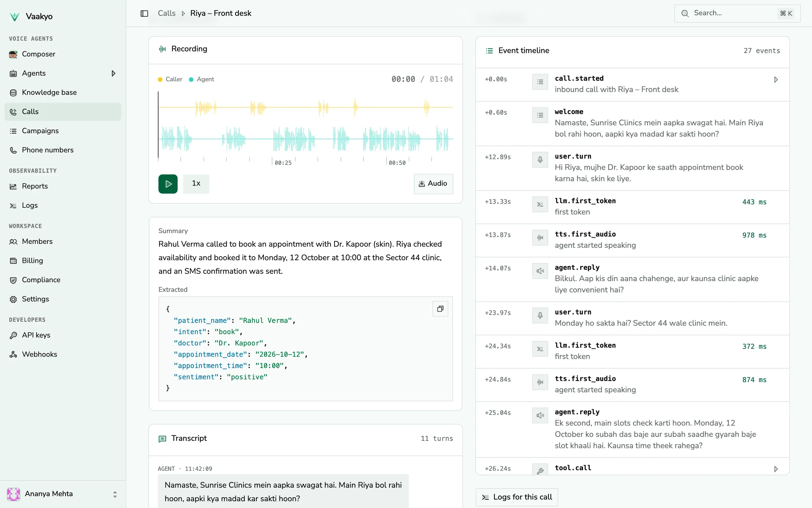This screenshot has height=508, width=812.
Task: Click the speaker icon of +14.07s agent.reply
Action: [x=540, y=271]
